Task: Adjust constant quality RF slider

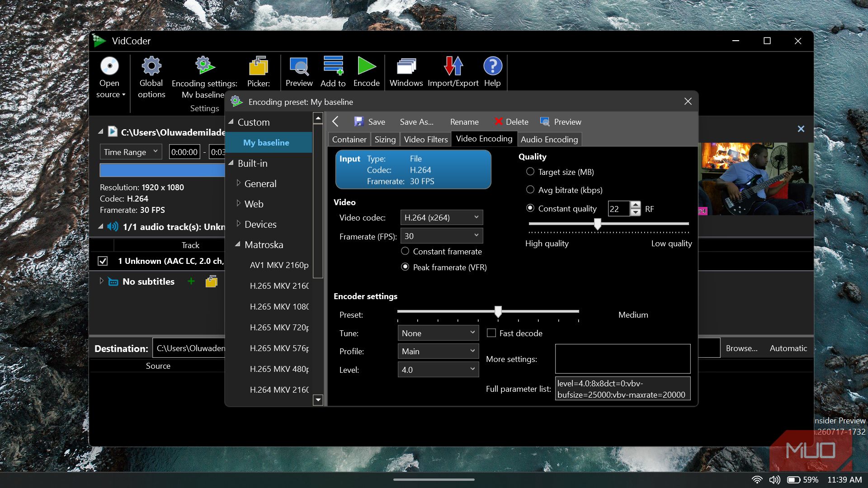Action: [x=597, y=224]
